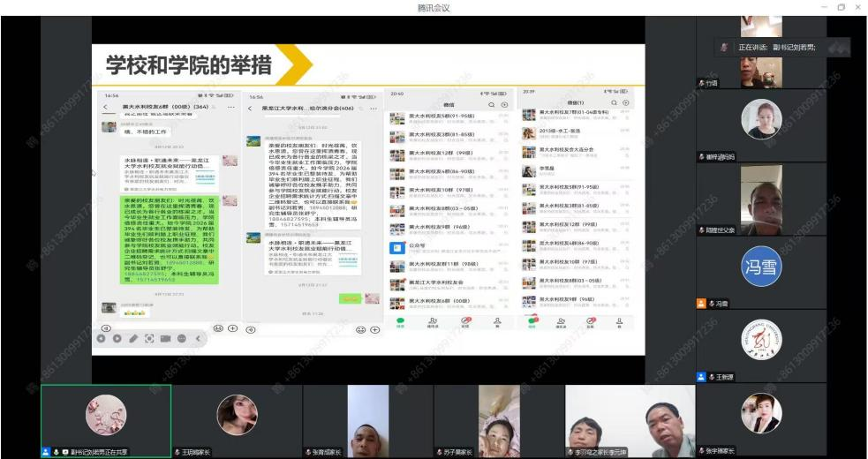
Task: Click the video camera icon in floating toolbar
Action: coord(165,338)
